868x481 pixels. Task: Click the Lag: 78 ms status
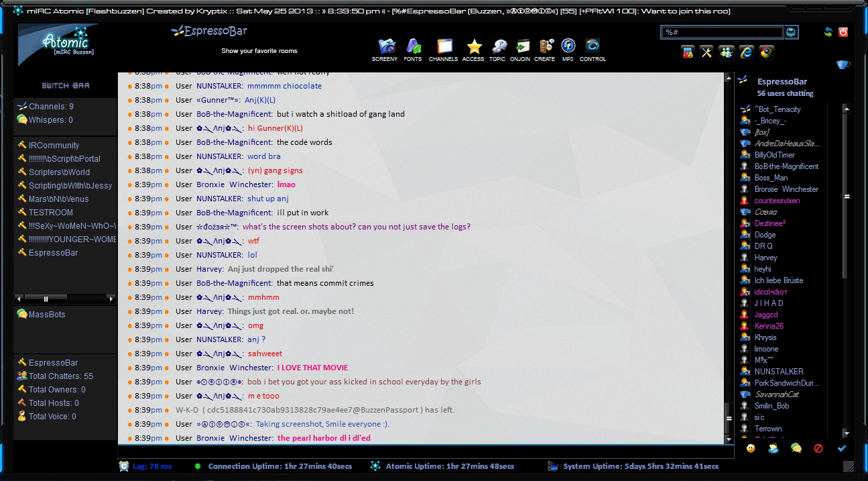(x=145, y=466)
